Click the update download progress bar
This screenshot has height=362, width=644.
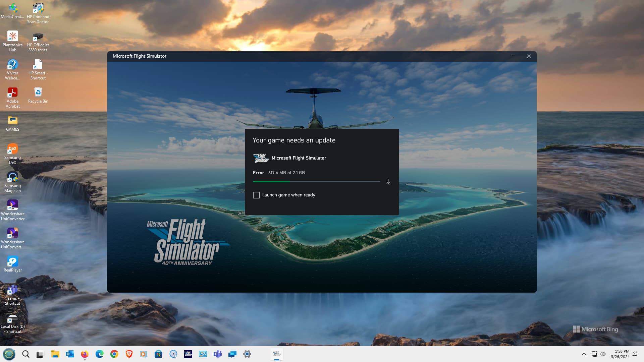(x=316, y=182)
